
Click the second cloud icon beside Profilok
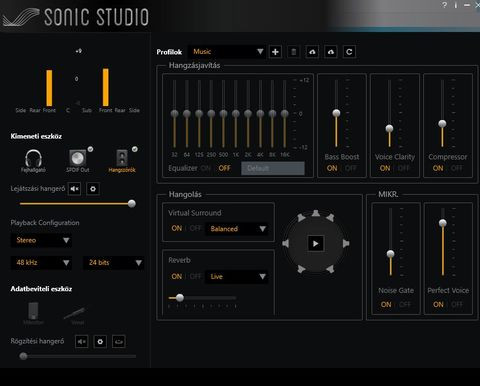pyautogui.click(x=331, y=52)
